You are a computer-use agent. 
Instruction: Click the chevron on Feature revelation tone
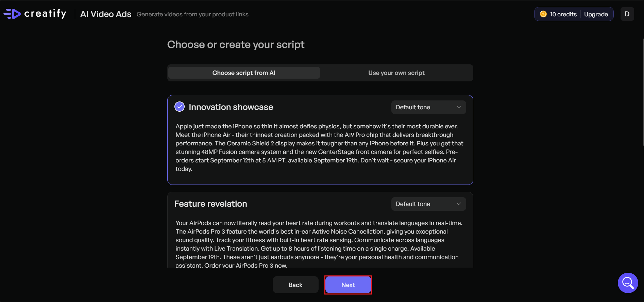click(459, 204)
